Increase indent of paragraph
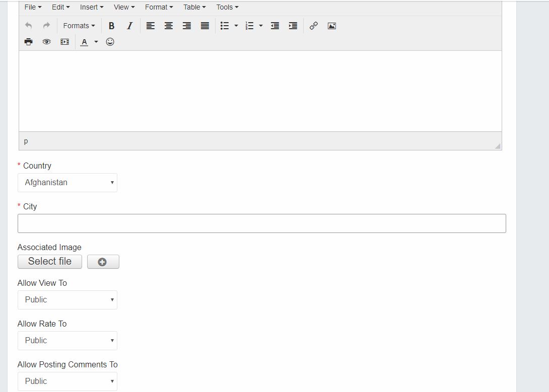This screenshot has height=392, width=549. [x=293, y=26]
